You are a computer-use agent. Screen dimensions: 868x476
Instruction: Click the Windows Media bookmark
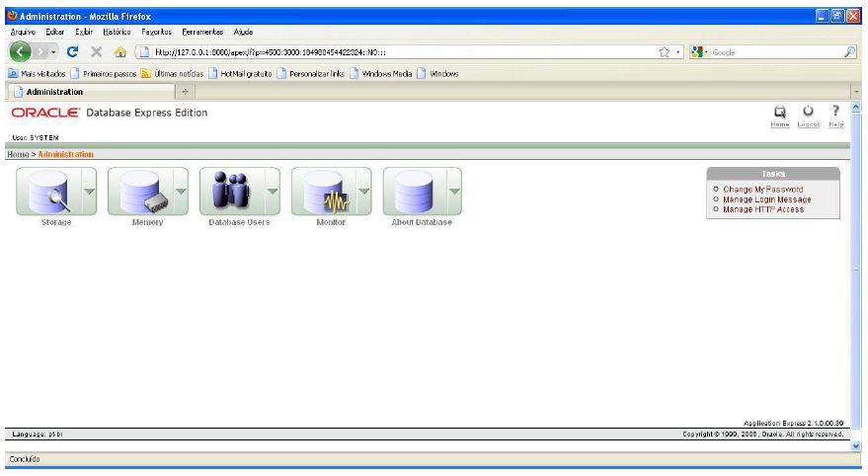click(381, 74)
